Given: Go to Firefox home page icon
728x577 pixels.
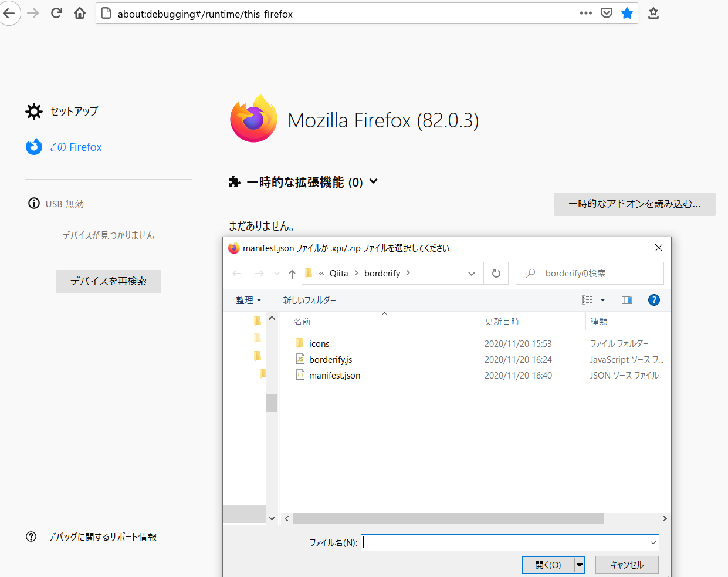Looking at the screenshot, I should pos(80,14).
